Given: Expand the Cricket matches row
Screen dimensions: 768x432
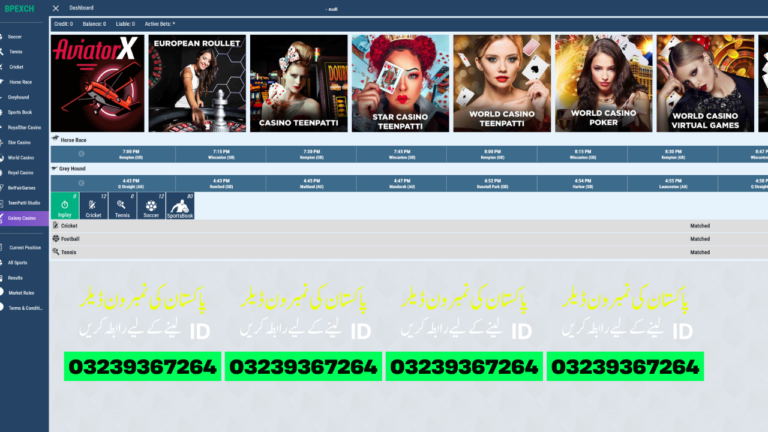Looking at the screenshot, I should pos(70,226).
